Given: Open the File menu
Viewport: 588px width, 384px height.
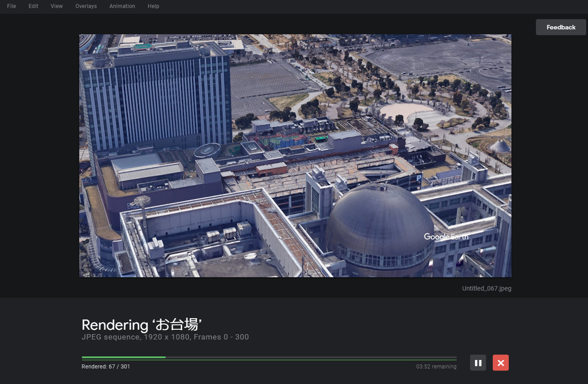Looking at the screenshot, I should pyautogui.click(x=12, y=6).
